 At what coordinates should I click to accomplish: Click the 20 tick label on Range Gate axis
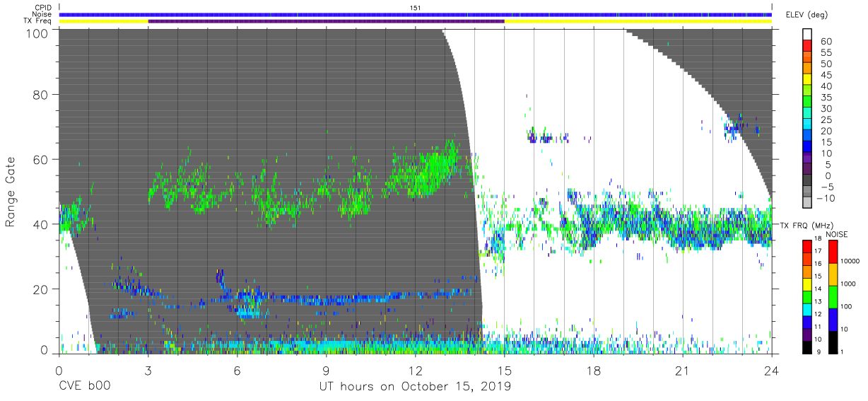40,289
